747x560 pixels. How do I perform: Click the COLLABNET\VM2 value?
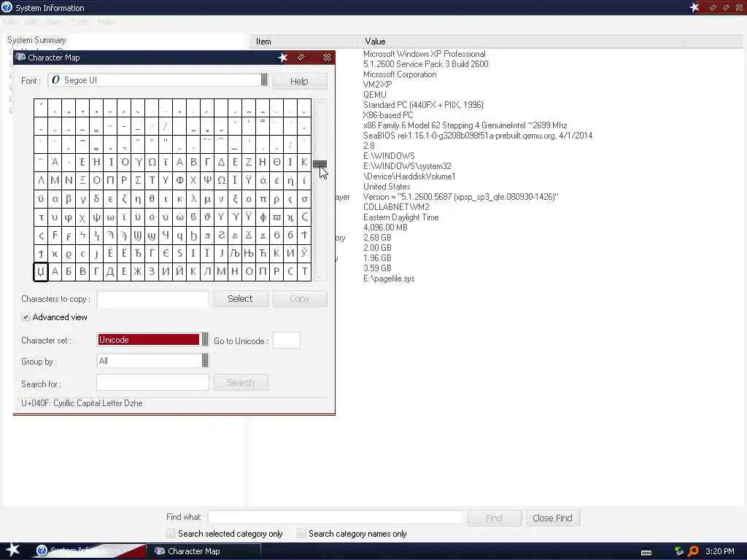(x=396, y=206)
